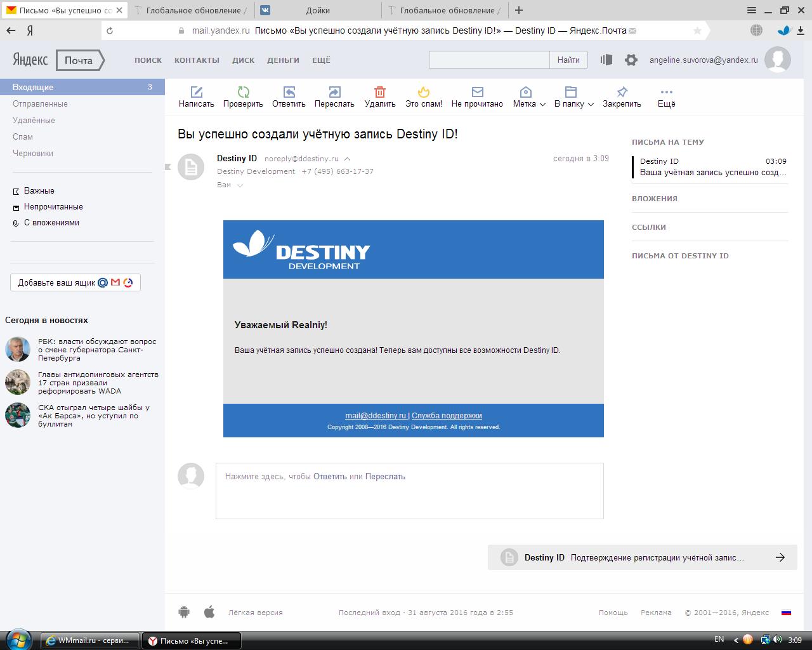Image resolution: width=812 pixels, height=650 pixels.
Task: Click the Удалить trash icon
Action: 380,92
